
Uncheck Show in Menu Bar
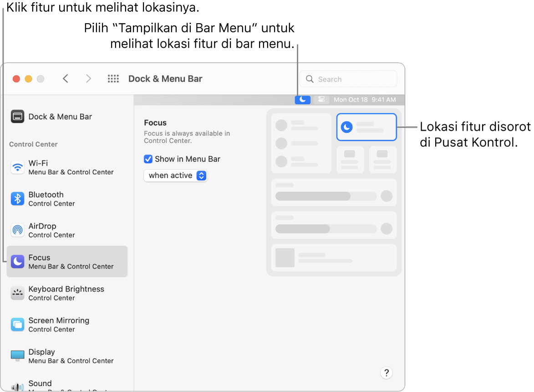pyautogui.click(x=148, y=159)
